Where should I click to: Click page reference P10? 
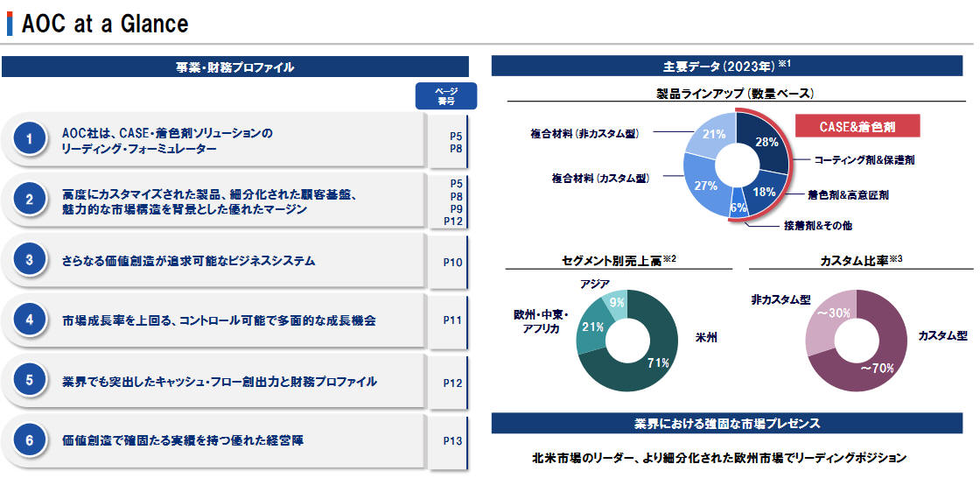pyautogui.click(x=453, y=262)
